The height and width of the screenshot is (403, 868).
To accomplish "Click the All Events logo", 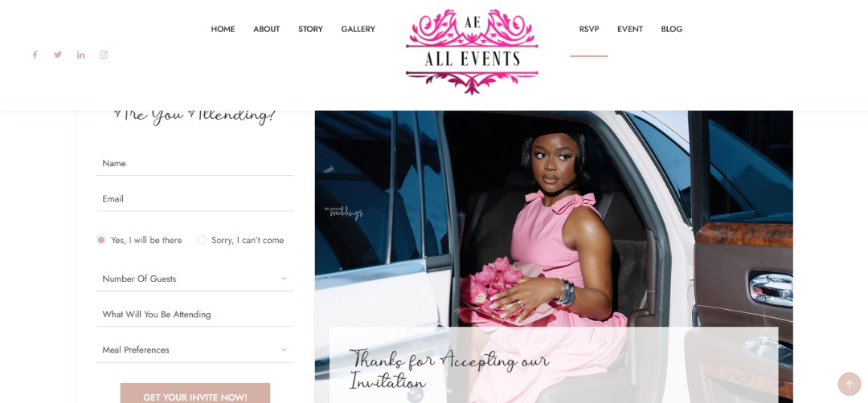I will click(472, 52).
